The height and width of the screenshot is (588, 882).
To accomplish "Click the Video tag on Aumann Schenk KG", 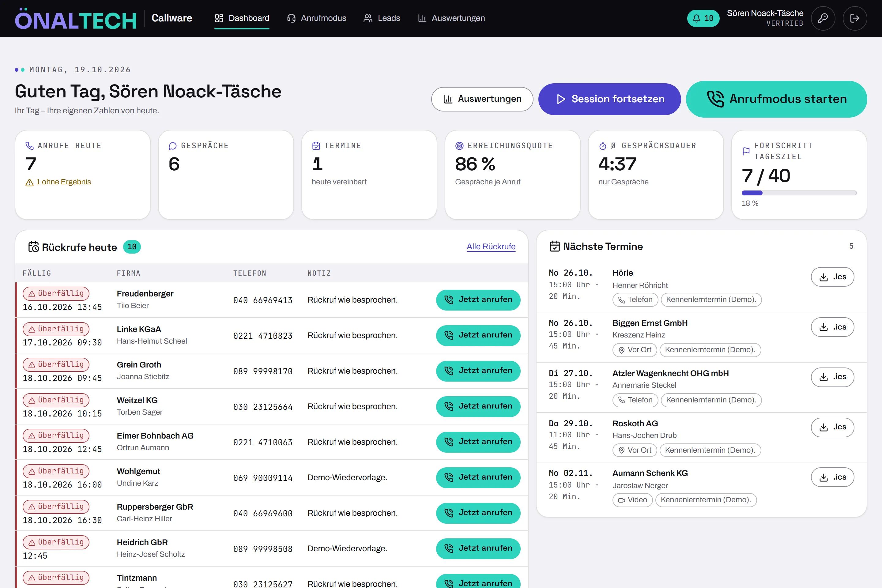I will click(632, 500).
